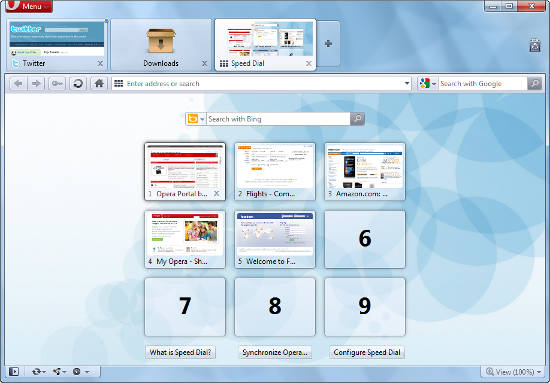Close the Downloads tab
Image resolution: width=550 pixels, height=383 pixels.
[204, 63]
